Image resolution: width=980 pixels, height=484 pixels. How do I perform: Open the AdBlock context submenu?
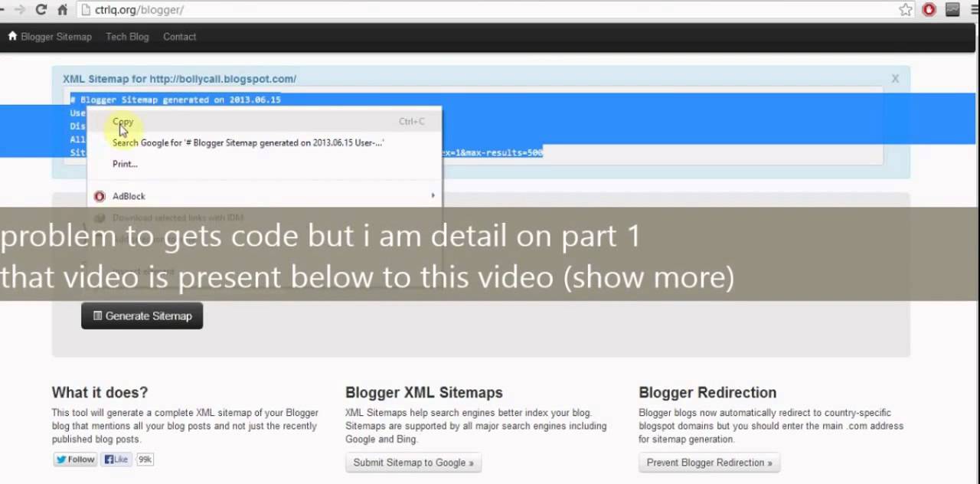pos(264,196)
